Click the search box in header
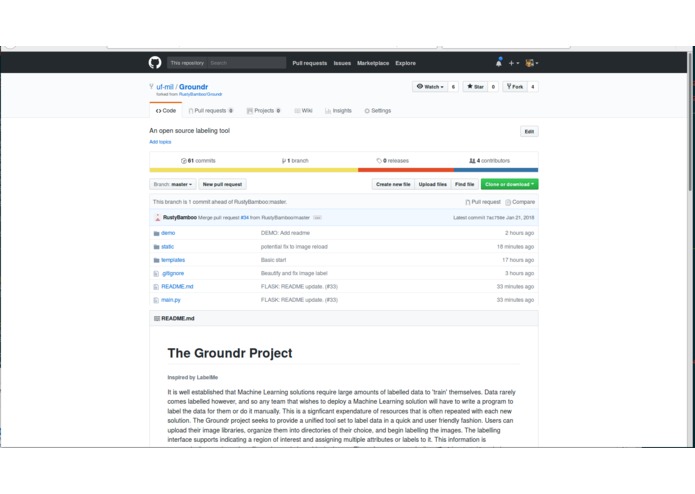Image resolution: width=695 pixels, height=494 pixels. [x=246, y=63]
